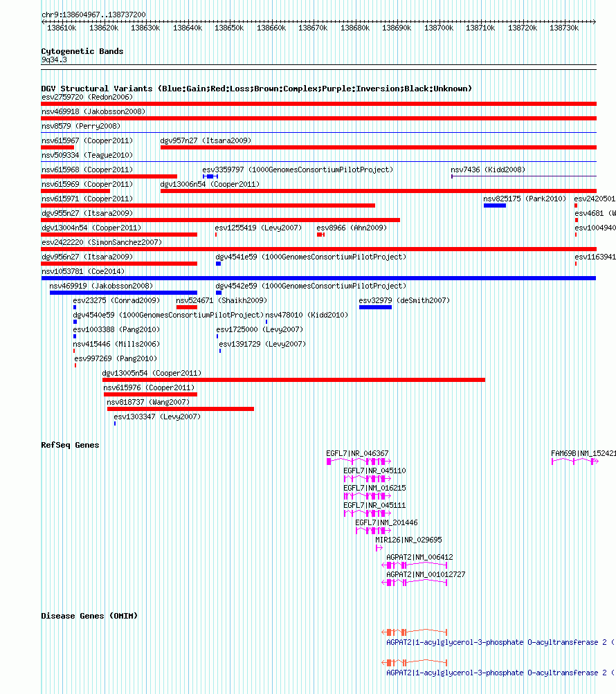The image size is (616, 694).
Task: Open nsv8579 (Perry2008) variant entry
Action: pyautogui.click(x=80, y=126)
